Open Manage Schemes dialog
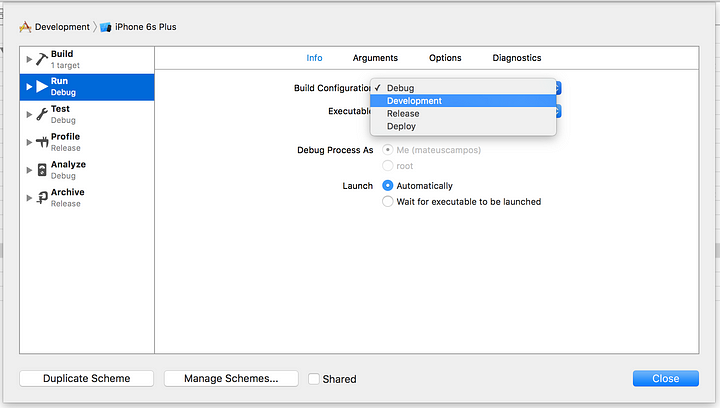 [231, 379]
